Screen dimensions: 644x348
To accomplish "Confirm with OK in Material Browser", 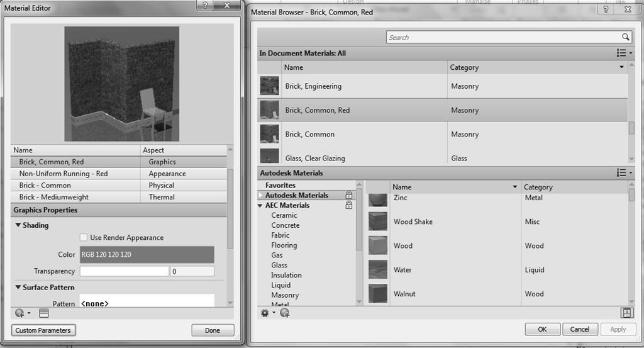I will (x=543, y=329).
